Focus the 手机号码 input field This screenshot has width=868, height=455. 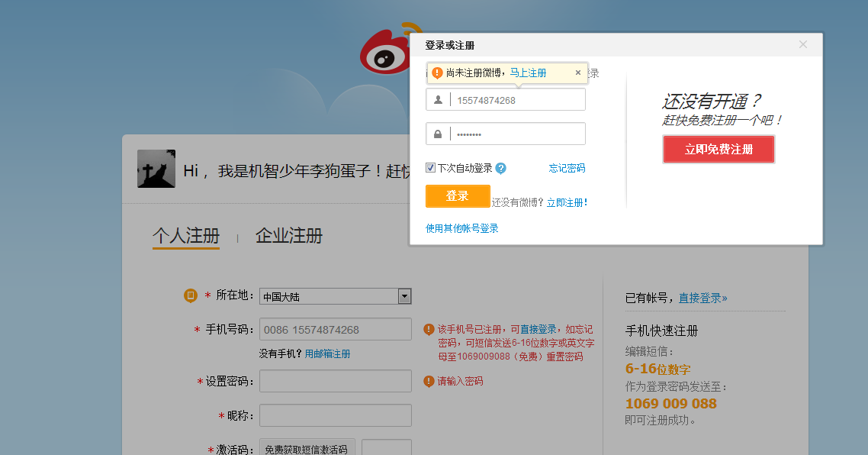tap(336, 330)
